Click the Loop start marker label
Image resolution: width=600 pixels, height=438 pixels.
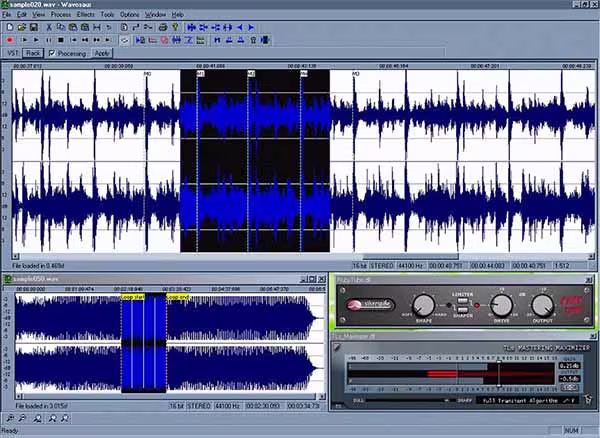coord(132,296)
